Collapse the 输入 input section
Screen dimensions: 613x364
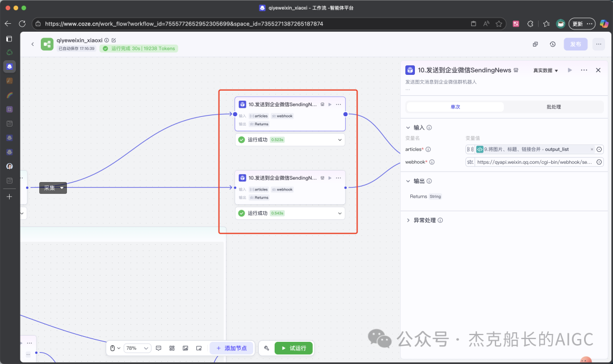(x=408, y=128)
